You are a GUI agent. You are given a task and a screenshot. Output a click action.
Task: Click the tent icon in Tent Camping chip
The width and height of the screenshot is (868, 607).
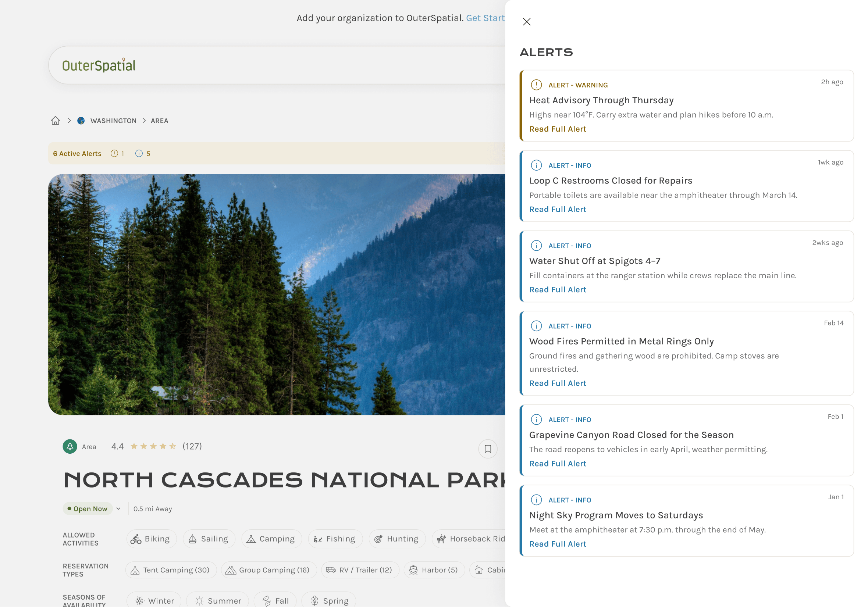[135, 570]
